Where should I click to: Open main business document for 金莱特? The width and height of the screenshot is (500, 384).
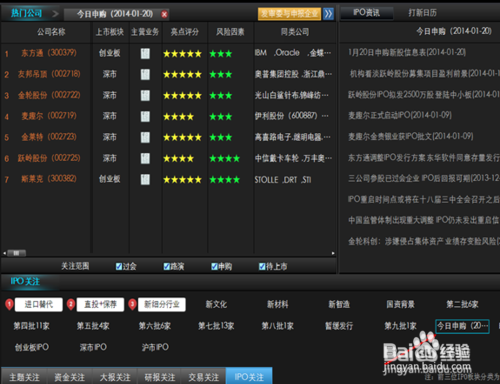click(145, 137)
